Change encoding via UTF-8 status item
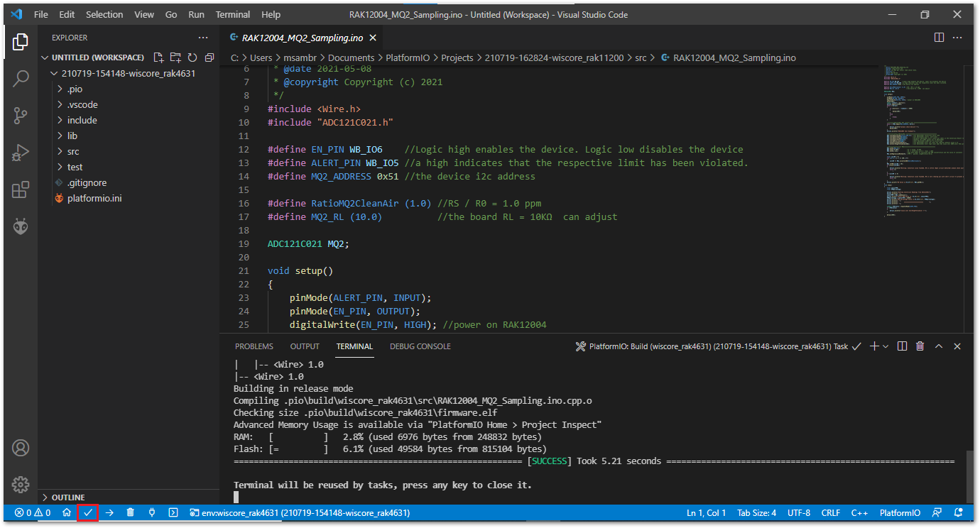Viewport: 980px width, 528px height. [x=799, y=512]
